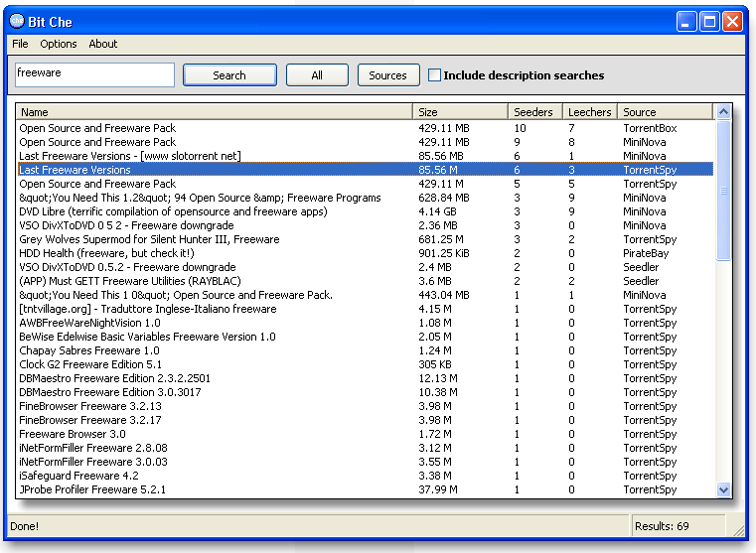Select Clock G2 Freeware Edition 5.1
The width and height of the screenshot is (756, 553).
point(365,364)
